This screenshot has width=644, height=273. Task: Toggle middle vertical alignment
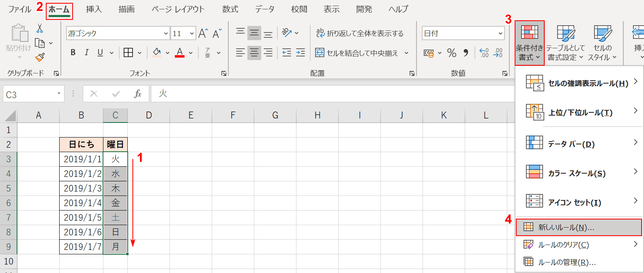[x=254, y=33]
